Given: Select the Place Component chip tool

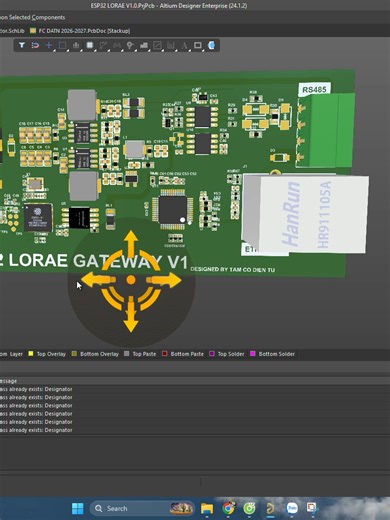Looking at the screenshot, I should pos(90,45).
